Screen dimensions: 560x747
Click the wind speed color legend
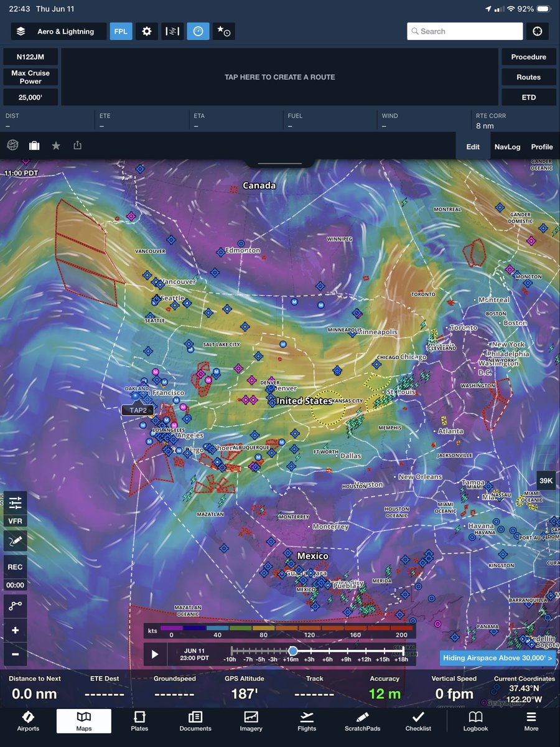point(279,631)
